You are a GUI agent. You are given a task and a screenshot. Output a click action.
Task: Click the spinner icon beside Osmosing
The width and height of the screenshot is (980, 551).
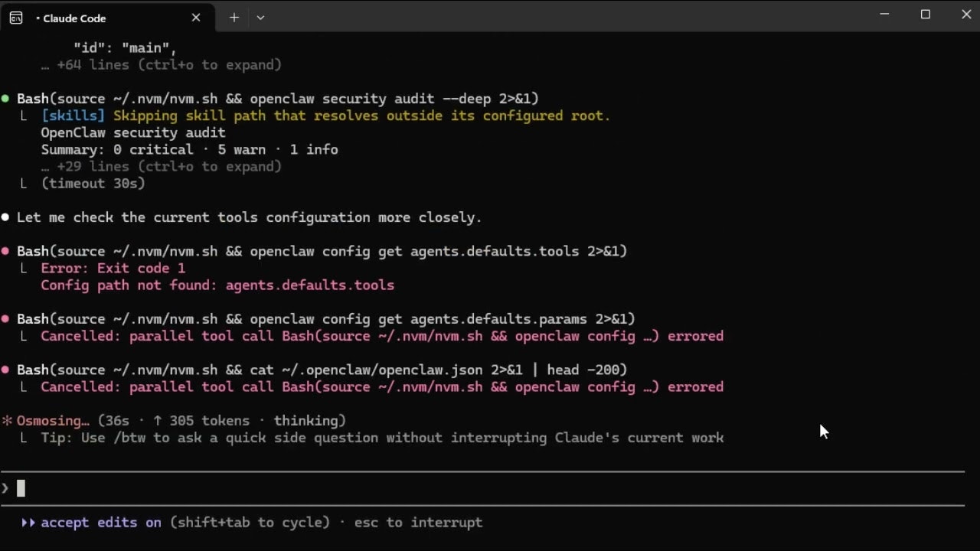(x=8, y=420)
